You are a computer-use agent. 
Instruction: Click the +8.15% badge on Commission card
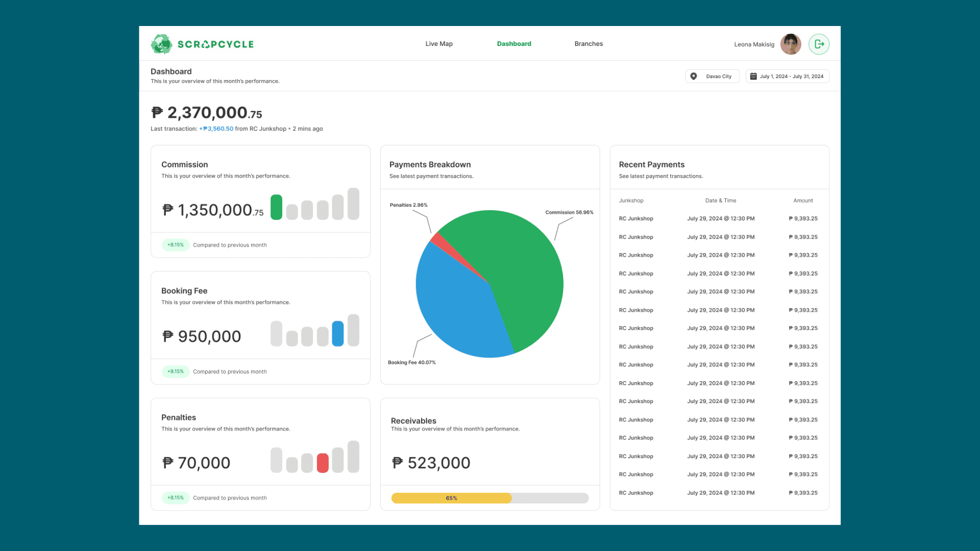(x=175, y=245)
